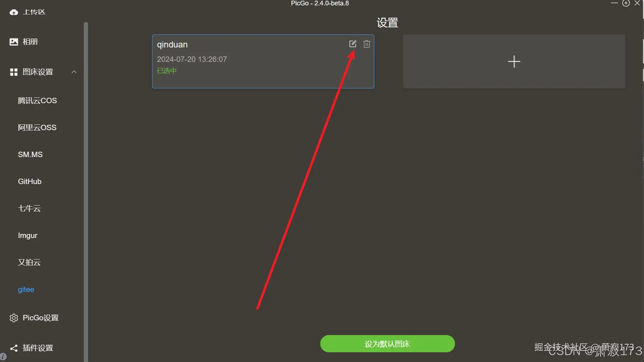Select the gitee image host
Screen dimensions: 644x362
(26, 289)
